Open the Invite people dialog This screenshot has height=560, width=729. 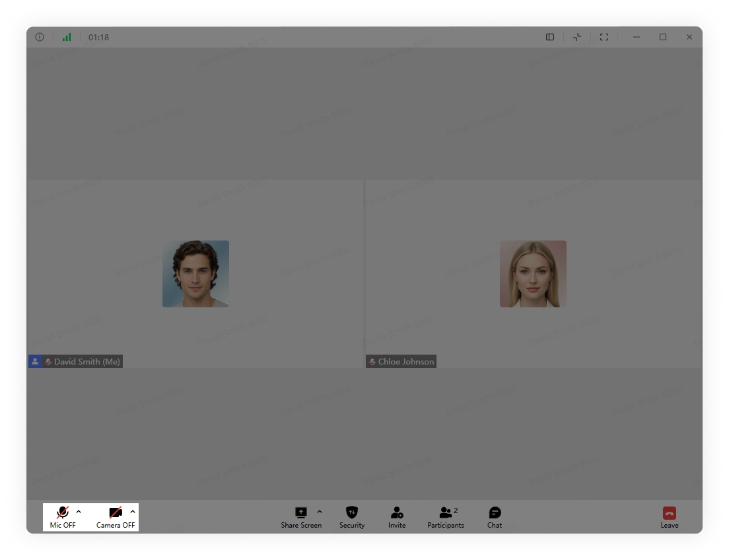click(x=397, y=517)
